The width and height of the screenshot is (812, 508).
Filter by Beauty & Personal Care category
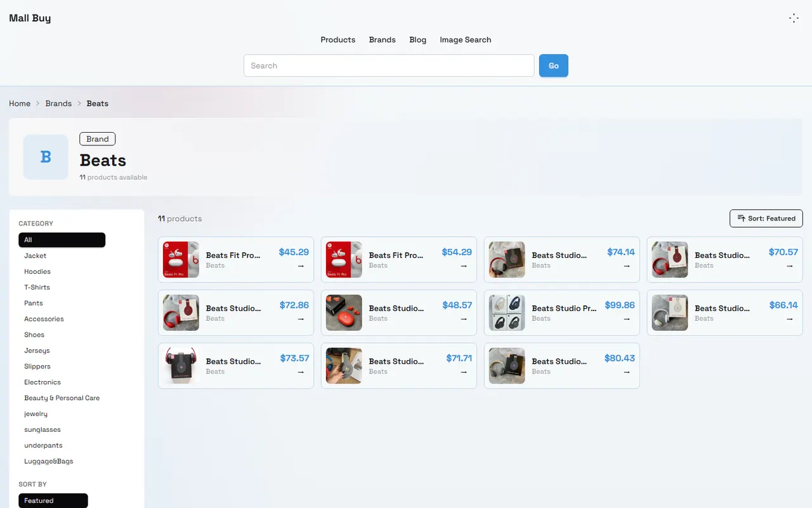(x=62, y=398)
